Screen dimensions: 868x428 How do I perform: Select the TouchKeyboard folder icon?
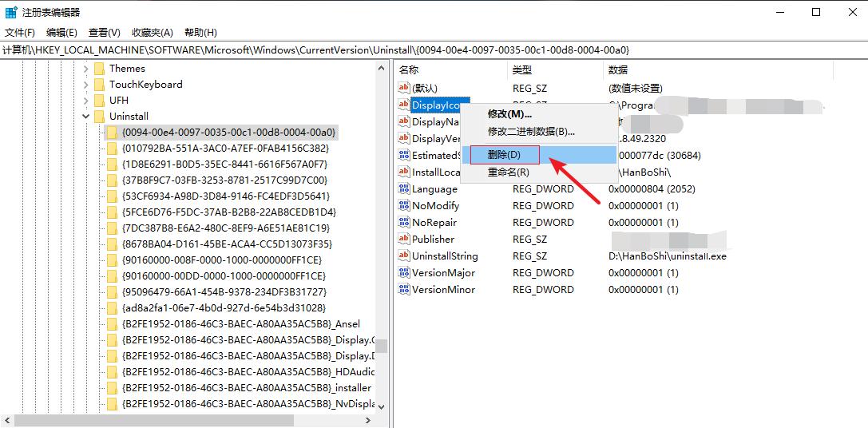pos(100,85)
